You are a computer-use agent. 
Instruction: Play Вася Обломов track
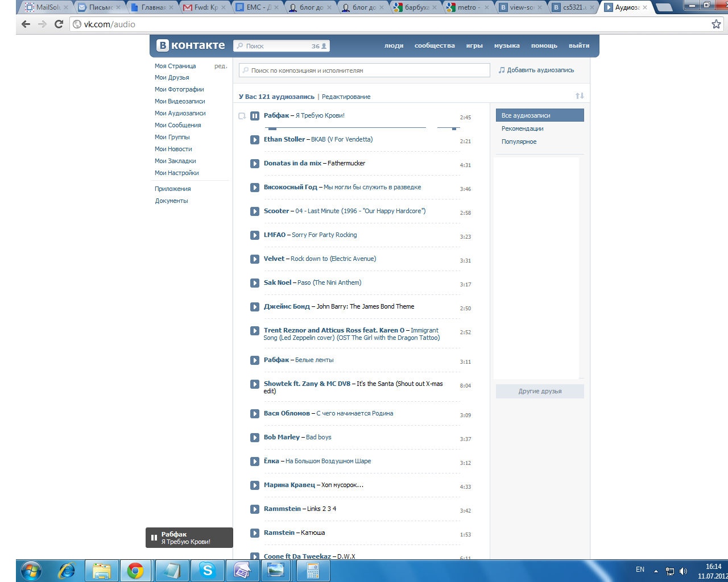[x=255, y=414]
